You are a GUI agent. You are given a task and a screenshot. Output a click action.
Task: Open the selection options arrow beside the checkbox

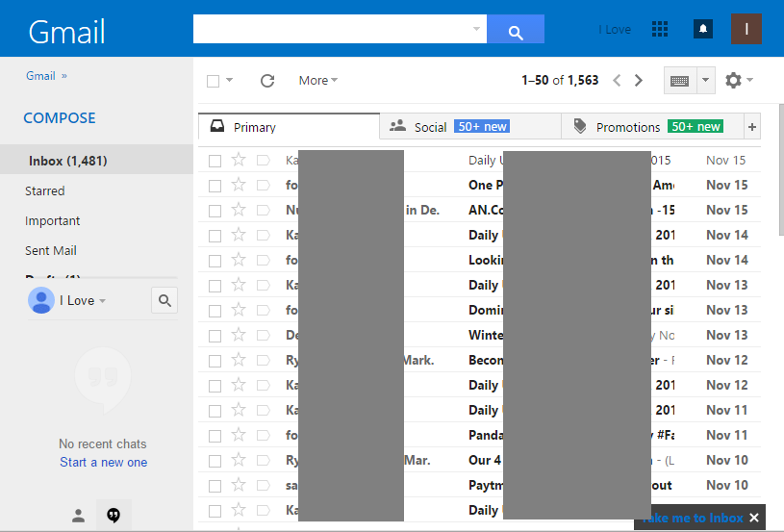[230, 80]
